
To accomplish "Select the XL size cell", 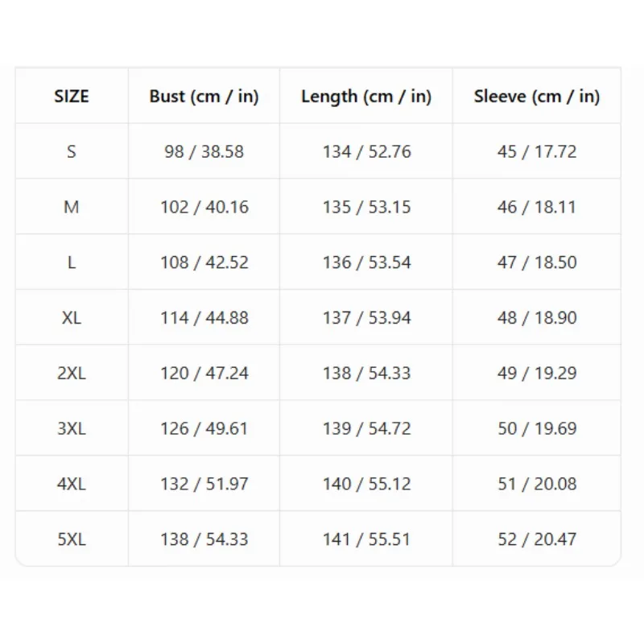I will click(72, 318).
